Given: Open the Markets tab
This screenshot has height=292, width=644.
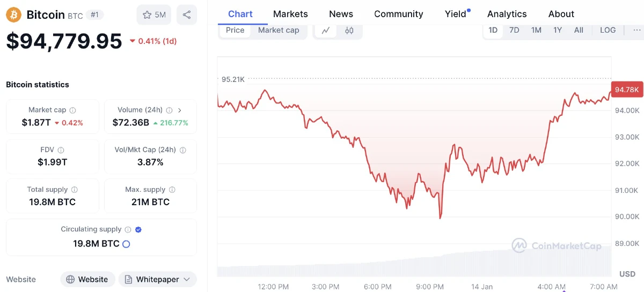Looking at the screenshot, I should point(290,14).
